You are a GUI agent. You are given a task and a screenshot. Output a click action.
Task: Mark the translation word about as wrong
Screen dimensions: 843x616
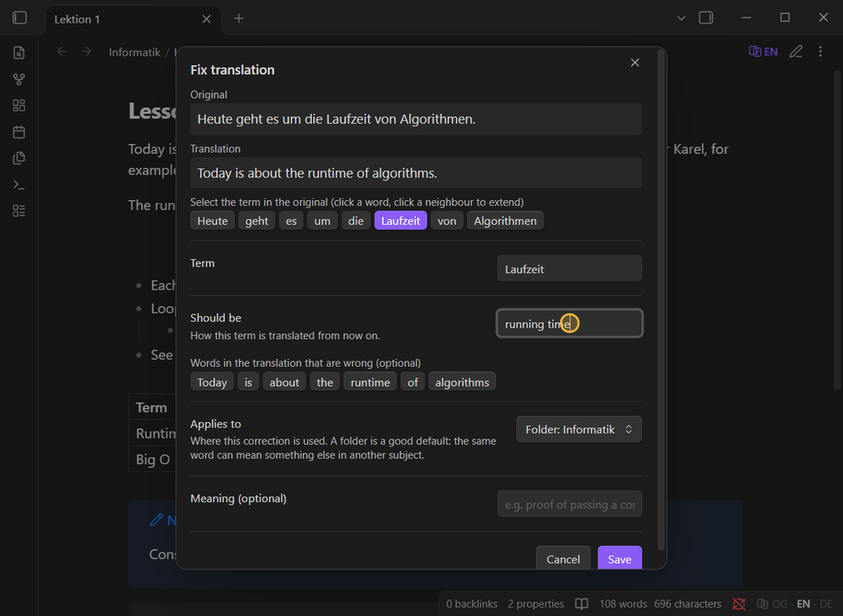[284, 382]
